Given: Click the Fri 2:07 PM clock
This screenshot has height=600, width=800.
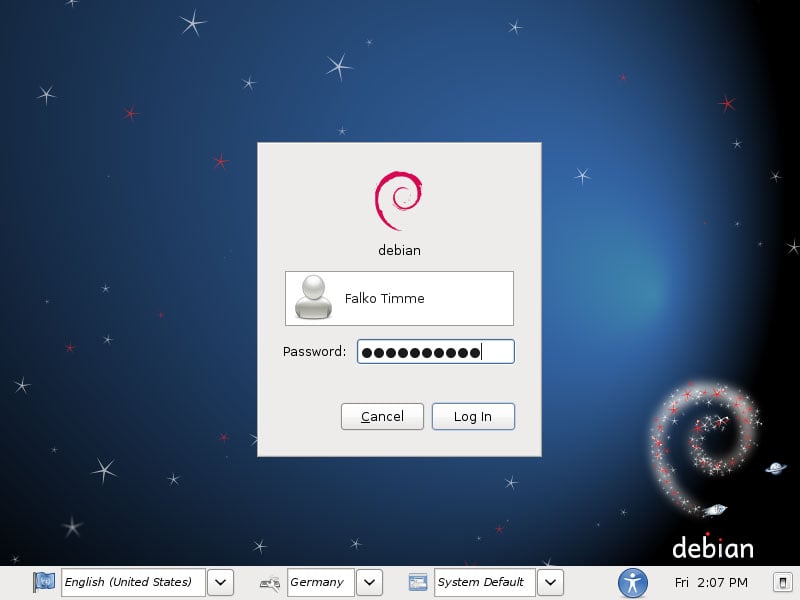Looking at the screenshot, I should pos(711,583).
